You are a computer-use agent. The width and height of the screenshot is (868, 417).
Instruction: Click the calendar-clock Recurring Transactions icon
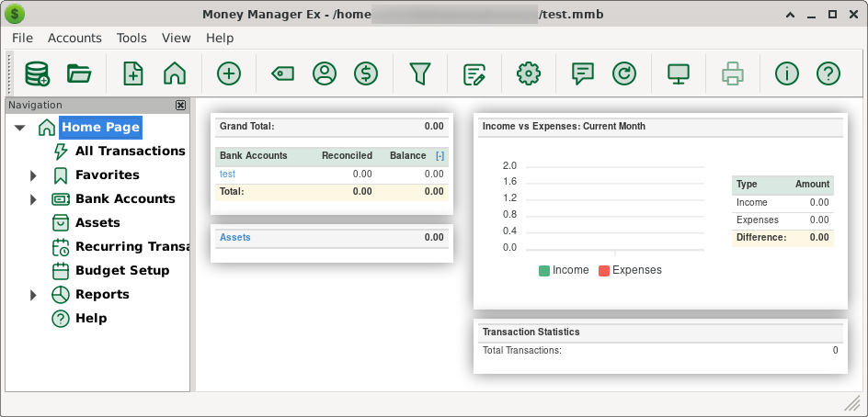(x=61, y=247)
